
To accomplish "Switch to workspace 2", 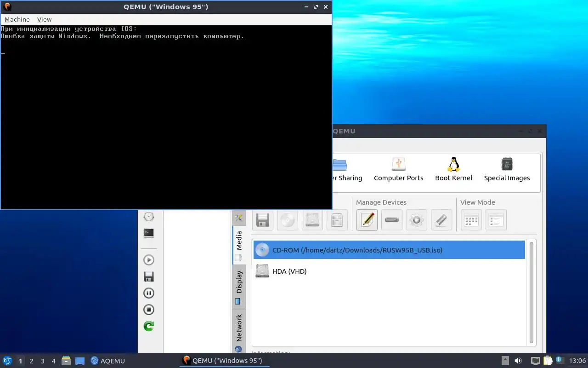I will point(31,361).
